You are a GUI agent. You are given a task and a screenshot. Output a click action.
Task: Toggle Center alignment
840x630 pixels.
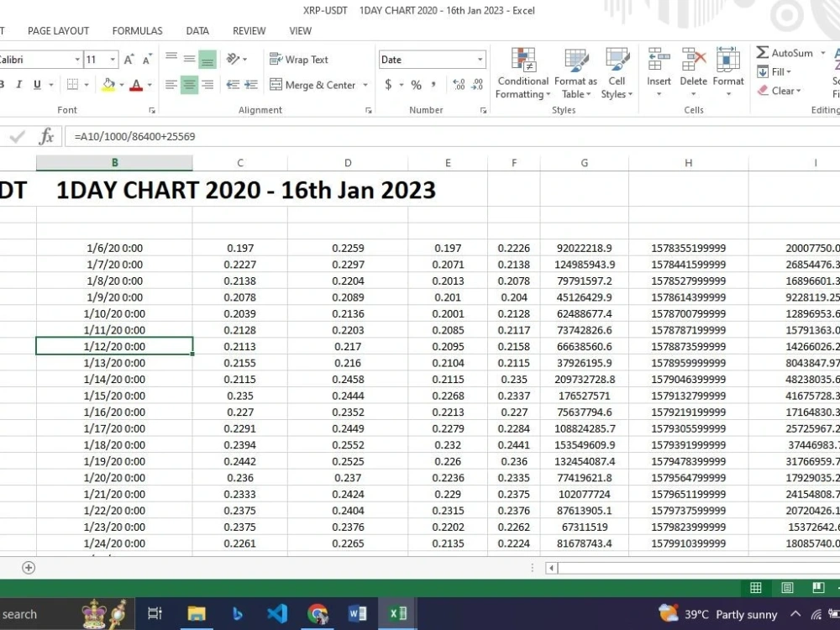(189, 85)
